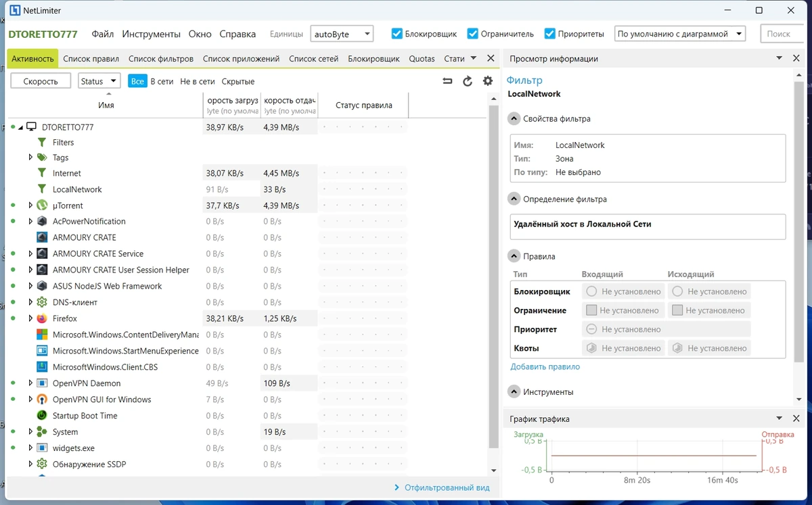Click the collapse-all rows toolbar icon
Image resolution: width=812 pixels, height=505 pixels.
[447, 81]
